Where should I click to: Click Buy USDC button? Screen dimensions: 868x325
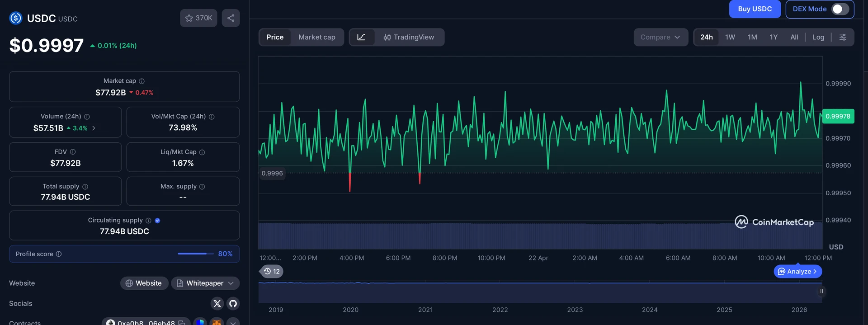point(755,9)
